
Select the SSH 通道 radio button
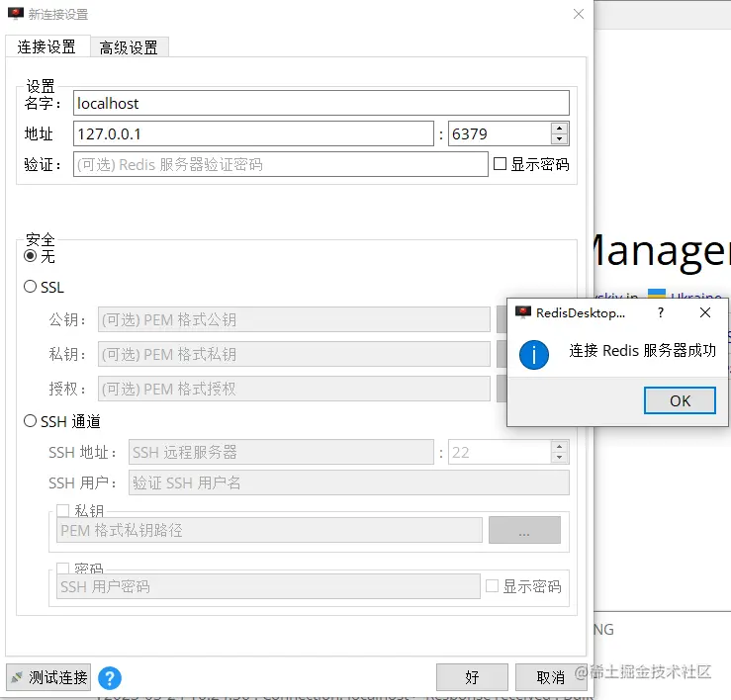pos(31,421)
